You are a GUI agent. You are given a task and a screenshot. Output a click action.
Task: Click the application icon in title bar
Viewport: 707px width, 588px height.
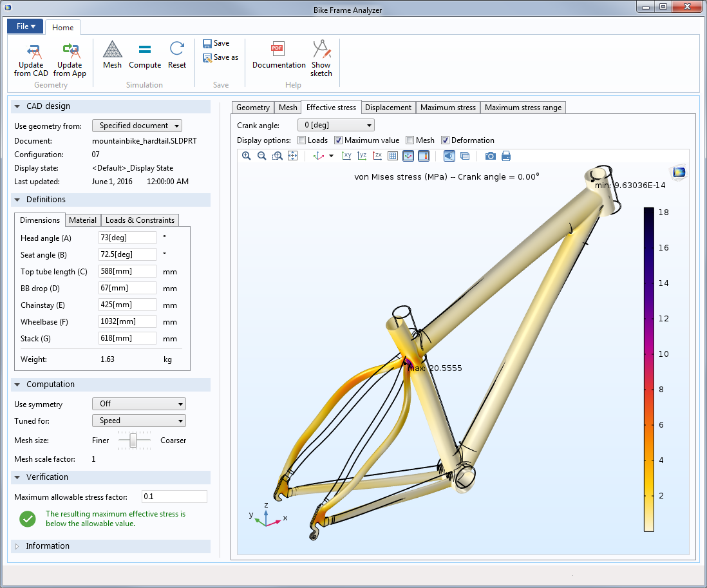(x=8, y=7)
